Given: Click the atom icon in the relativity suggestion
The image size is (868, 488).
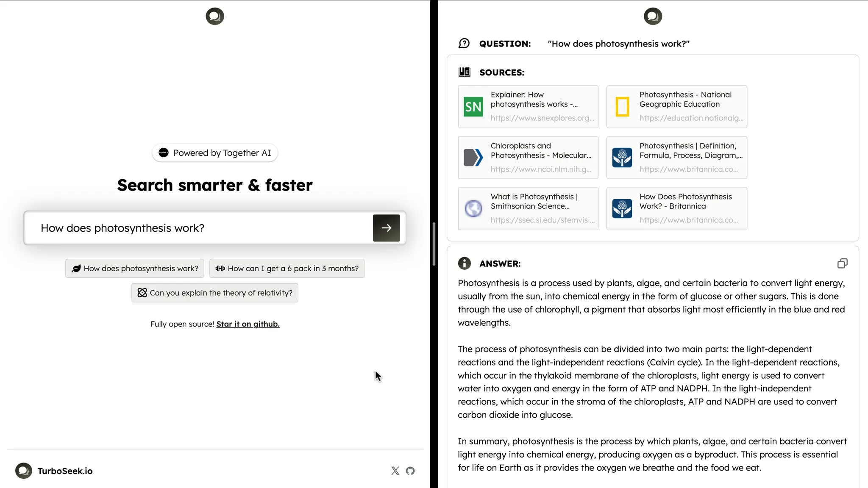Looking at the screenshot, I should click(x=142, y=293).
